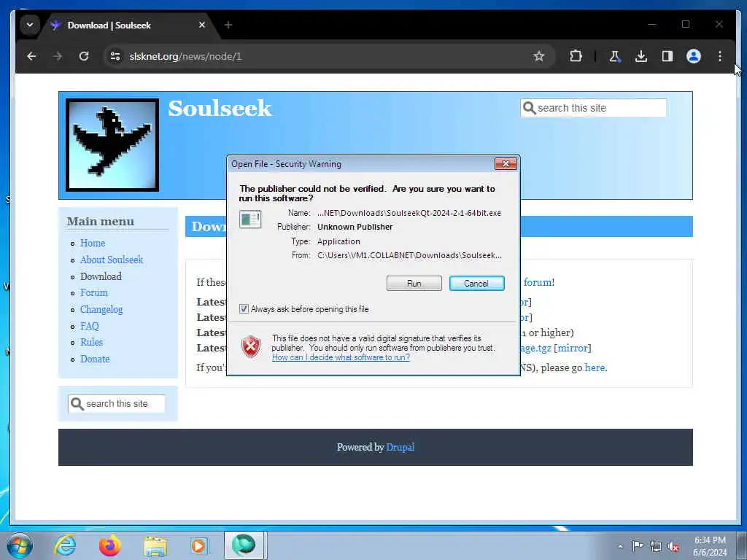
Task: Toggle the Chrome side panel icon
Action: click(x=667, y=56)
